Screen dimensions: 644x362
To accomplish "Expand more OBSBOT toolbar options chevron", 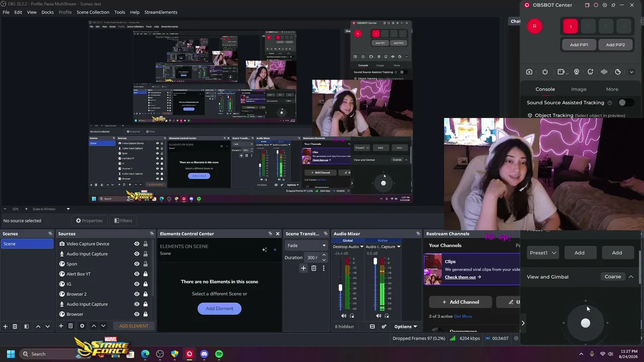I will [x=631, y=72].
